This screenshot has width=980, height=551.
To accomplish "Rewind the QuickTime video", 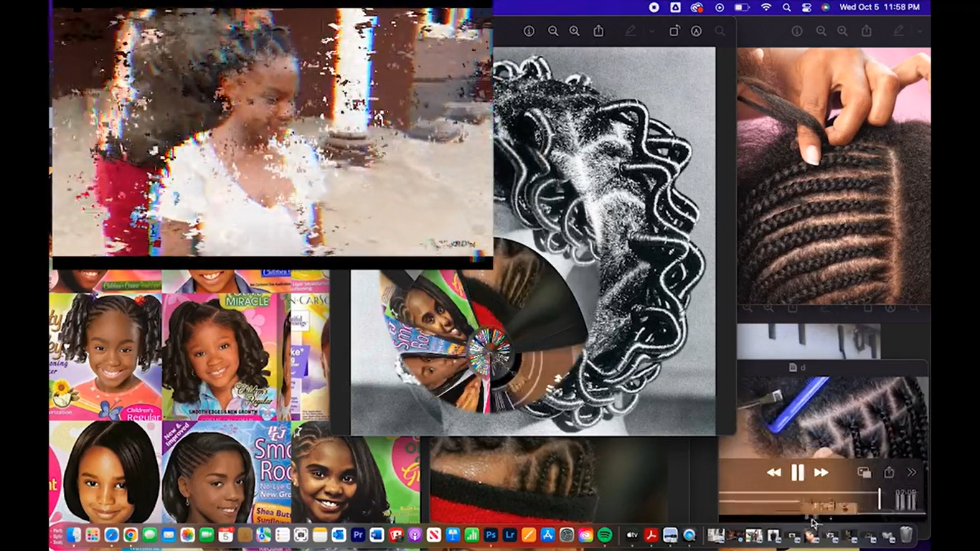I will pyautogui.click(x=773, y=472).
